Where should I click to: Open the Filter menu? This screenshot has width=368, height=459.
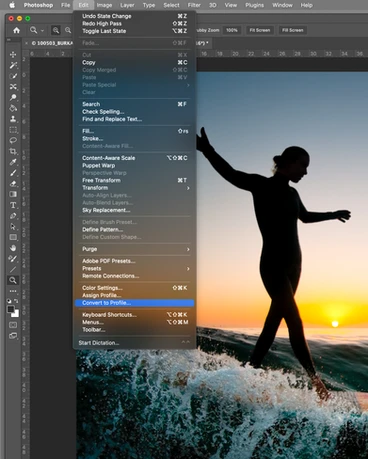(x=194, y=5)
